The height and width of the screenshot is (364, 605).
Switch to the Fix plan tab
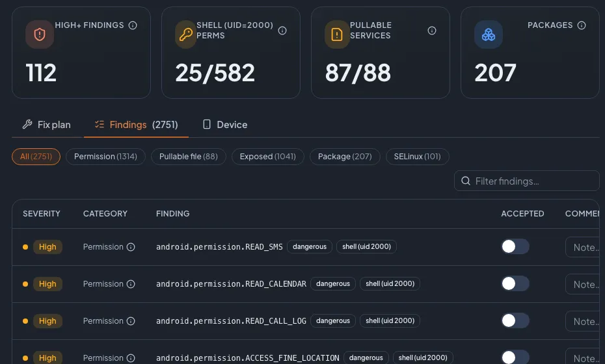click(x=47, y=125)
